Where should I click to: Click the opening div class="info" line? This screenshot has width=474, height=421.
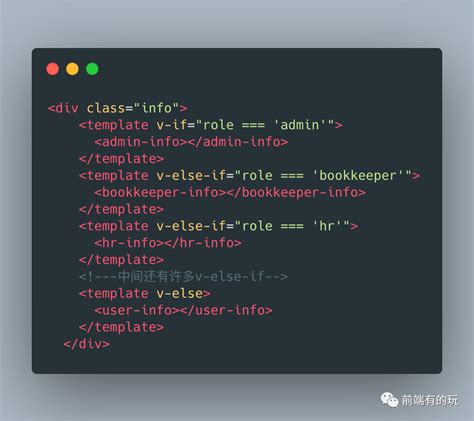[x=117, y=108]
